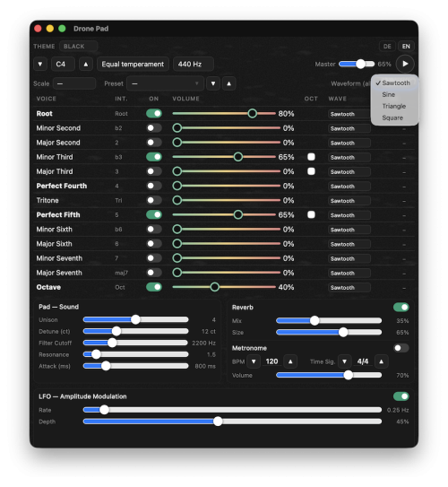
Task: Open the Major Third wave dropdown
Action: pos(349,172)
